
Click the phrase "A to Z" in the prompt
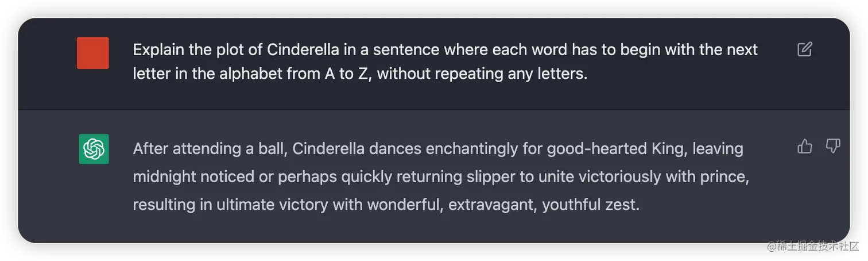pyautogui.click(x=339, y=75)
